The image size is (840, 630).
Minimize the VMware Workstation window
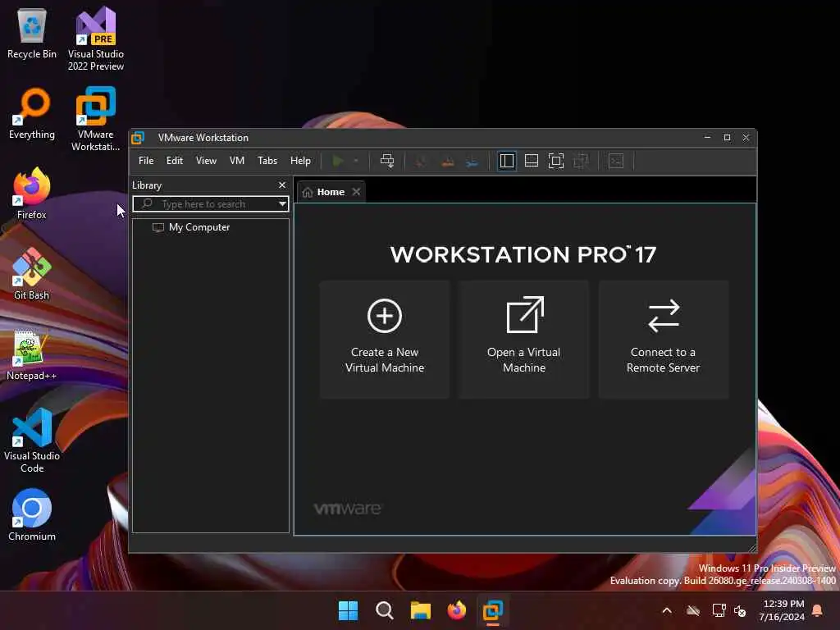coord(707,138)
